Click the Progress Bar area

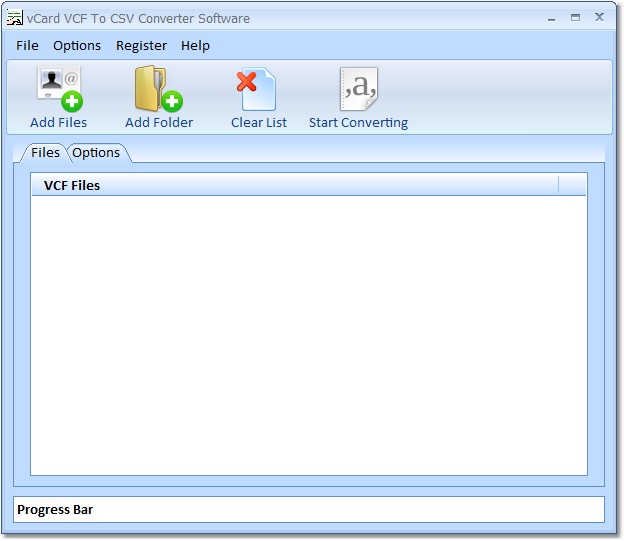309,510
